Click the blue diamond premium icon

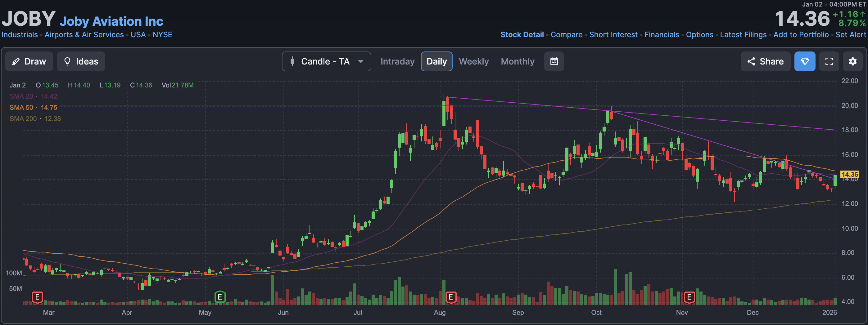[x=805, y=61]
